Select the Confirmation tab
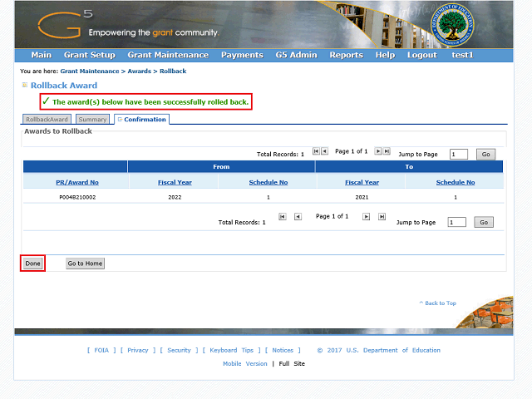 142,120
